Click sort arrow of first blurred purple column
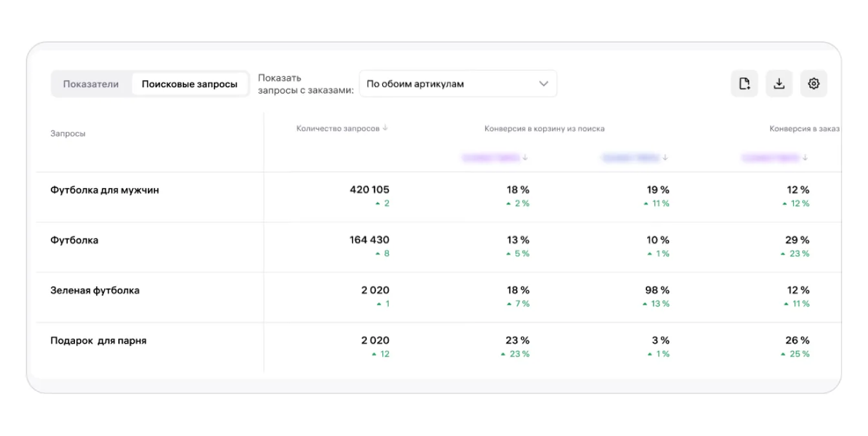The image size is (868, 436). 526,158
